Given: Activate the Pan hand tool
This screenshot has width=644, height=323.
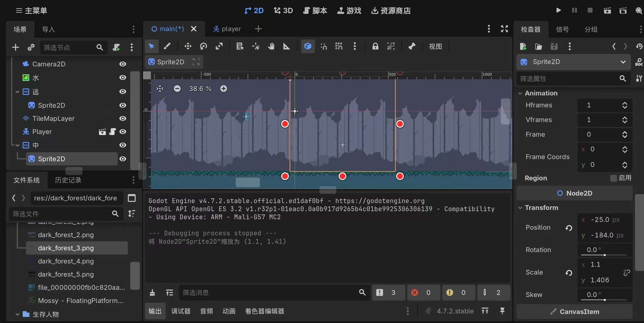Looking at the screenshot, I should tap(271, 46).
